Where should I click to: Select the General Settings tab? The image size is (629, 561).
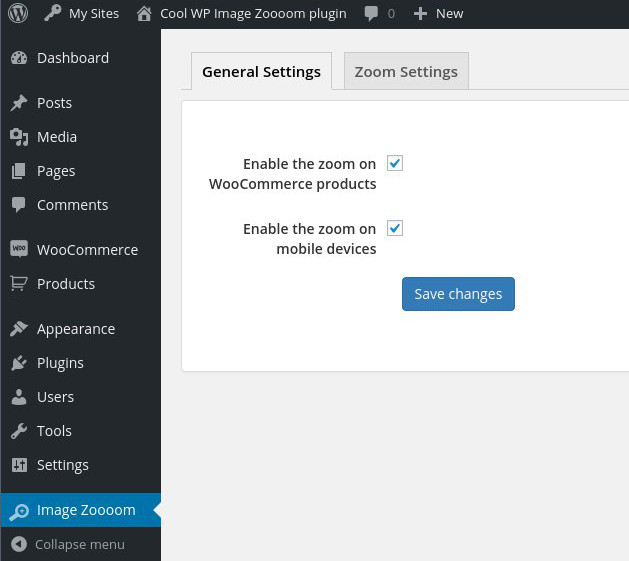[x=261, y=71]
